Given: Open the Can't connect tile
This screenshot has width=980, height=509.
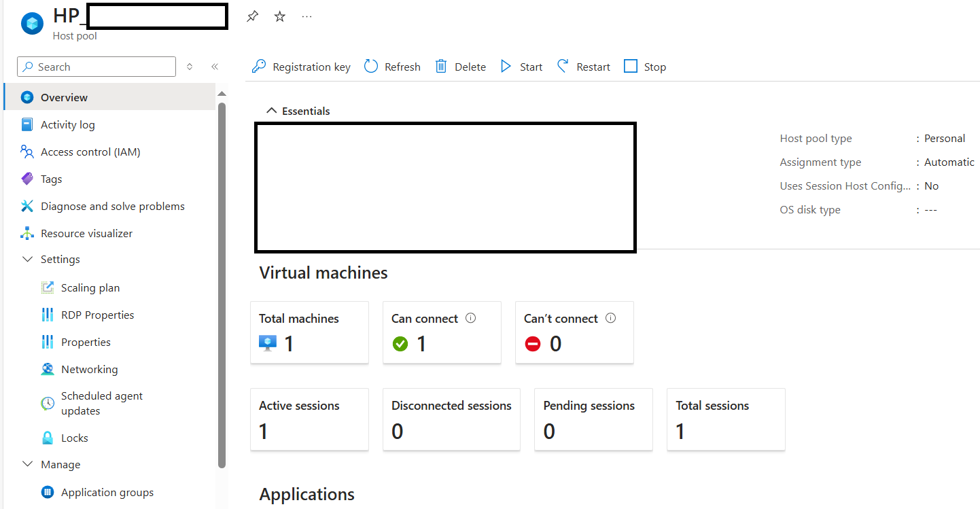Looking at the screenshot, I should coord(574,332).
